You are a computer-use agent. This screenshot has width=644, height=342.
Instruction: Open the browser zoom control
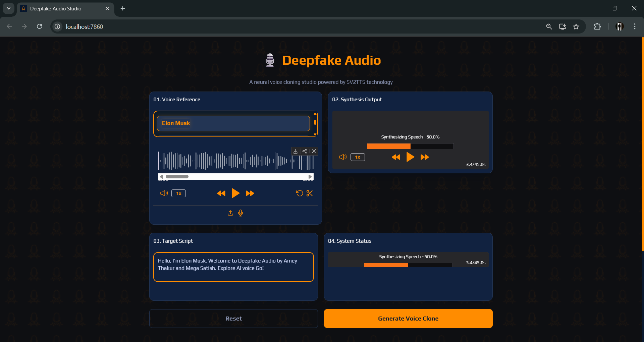549,26
